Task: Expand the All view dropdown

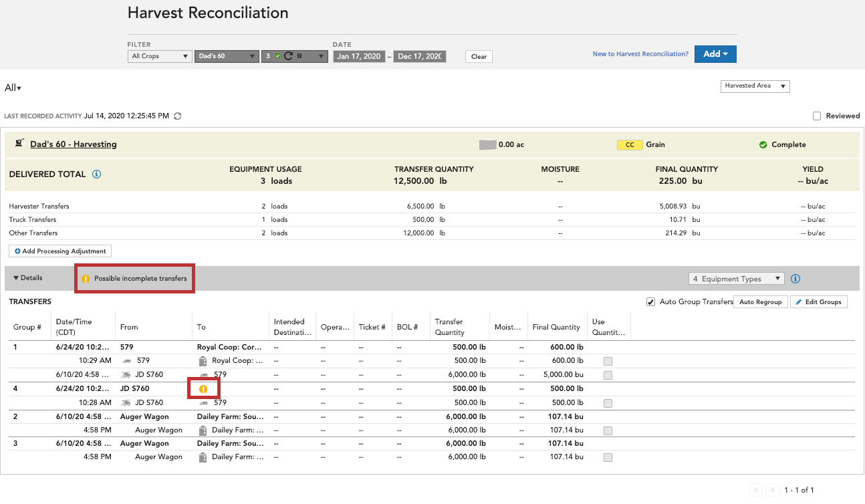Action: [13, 88]
